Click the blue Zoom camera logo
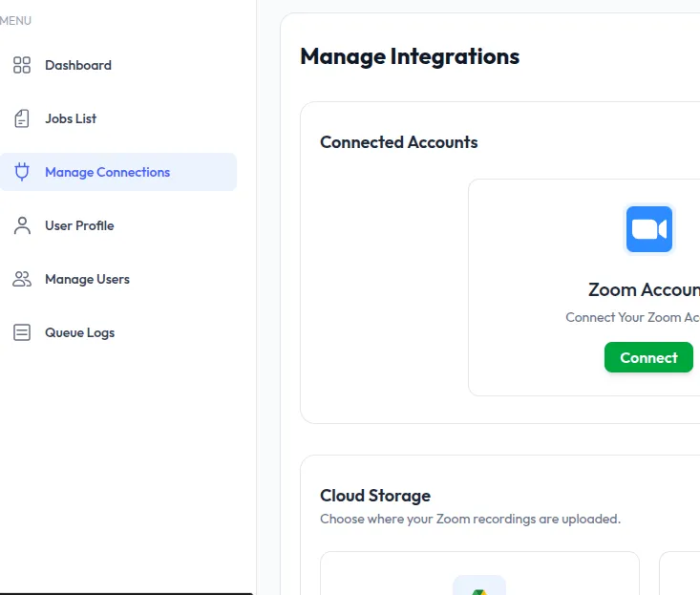Screen dimensions: 700x595 pos(649,229)
